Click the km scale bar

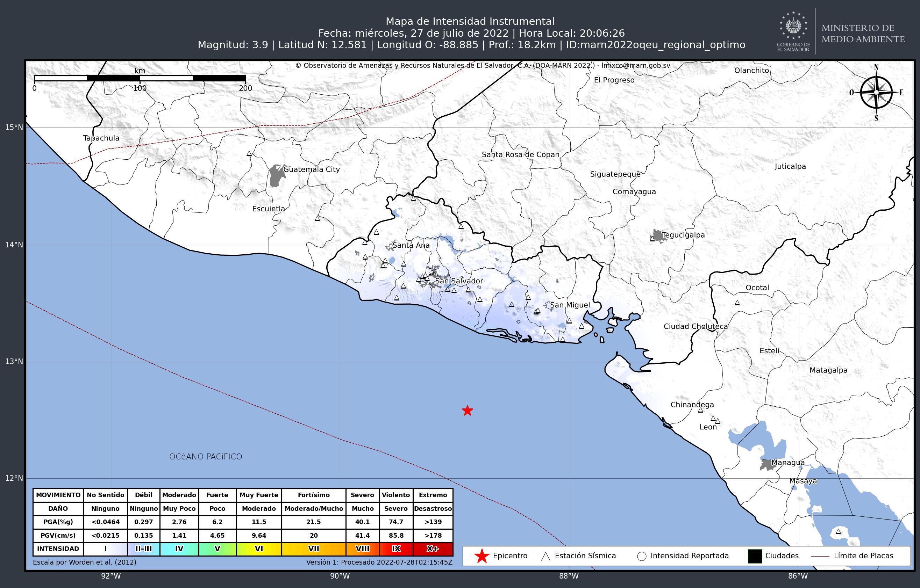click(140, 78)
